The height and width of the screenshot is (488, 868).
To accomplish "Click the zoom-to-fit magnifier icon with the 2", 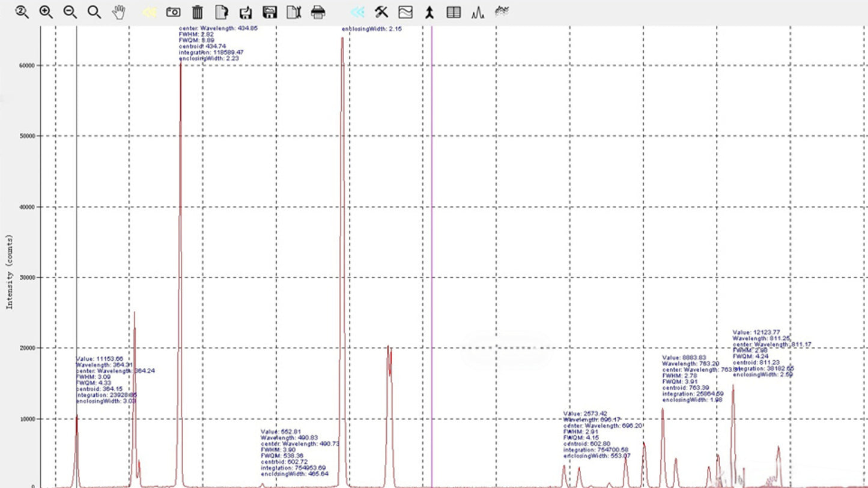I will pyautogui.click(x=22, y=12).
